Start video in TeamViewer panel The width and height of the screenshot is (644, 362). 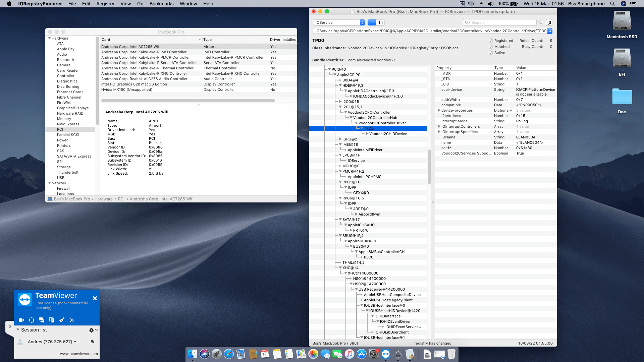[21, 320]
